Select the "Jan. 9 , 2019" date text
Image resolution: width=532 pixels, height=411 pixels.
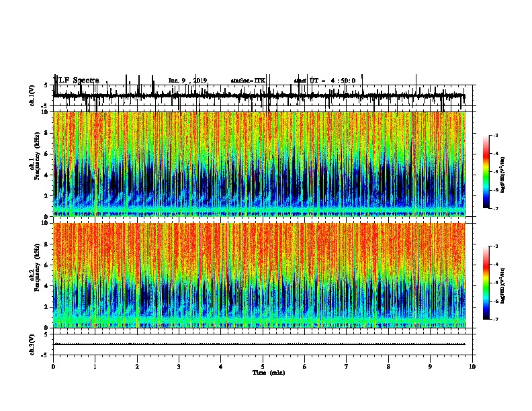click(187, 81)
